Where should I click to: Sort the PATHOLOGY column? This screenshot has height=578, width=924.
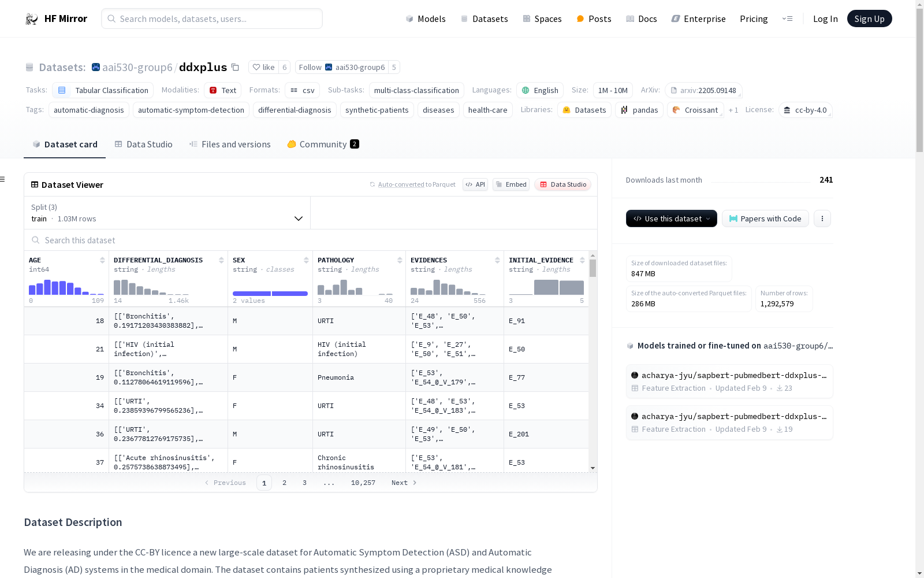pos(400,260)
